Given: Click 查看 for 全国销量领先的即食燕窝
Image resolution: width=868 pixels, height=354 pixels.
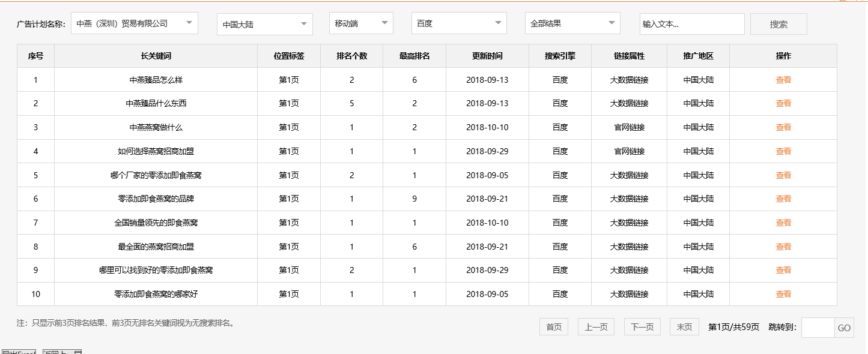Looking at the screenshot, I should 783,223.
